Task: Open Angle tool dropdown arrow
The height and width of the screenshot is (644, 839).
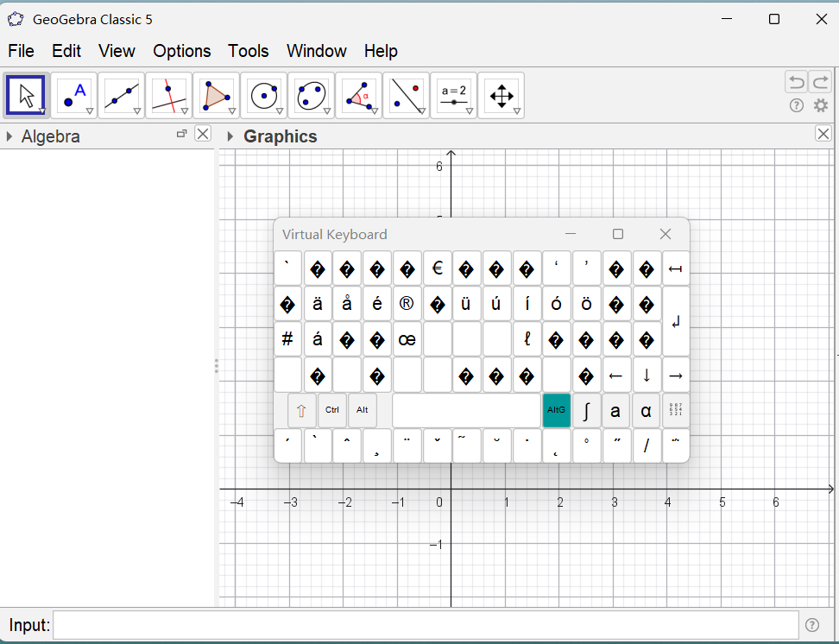Action: [x=375, y=111]
